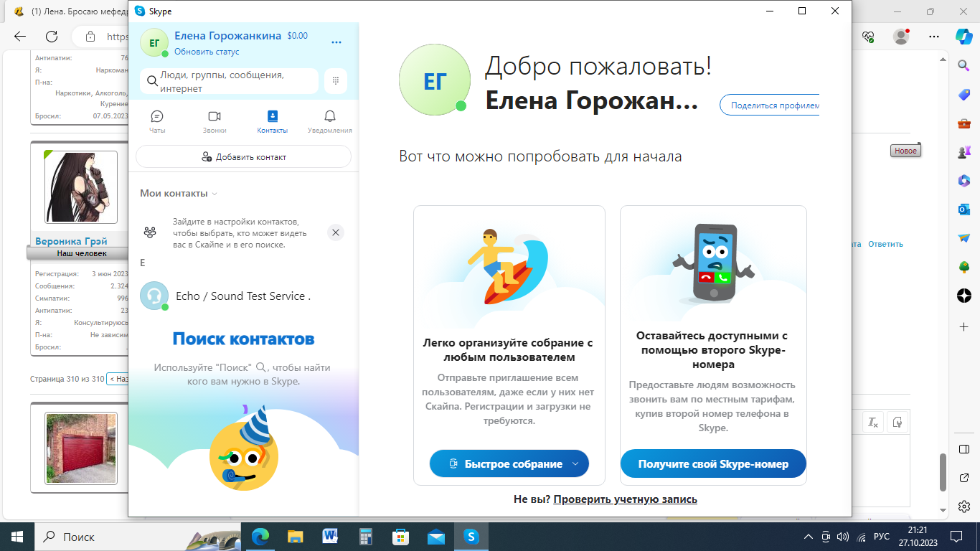Expand the Quick meeting button dropdown arrow
Image resolution: width=980 pixels, height=551 pixels.
point(575,464)
